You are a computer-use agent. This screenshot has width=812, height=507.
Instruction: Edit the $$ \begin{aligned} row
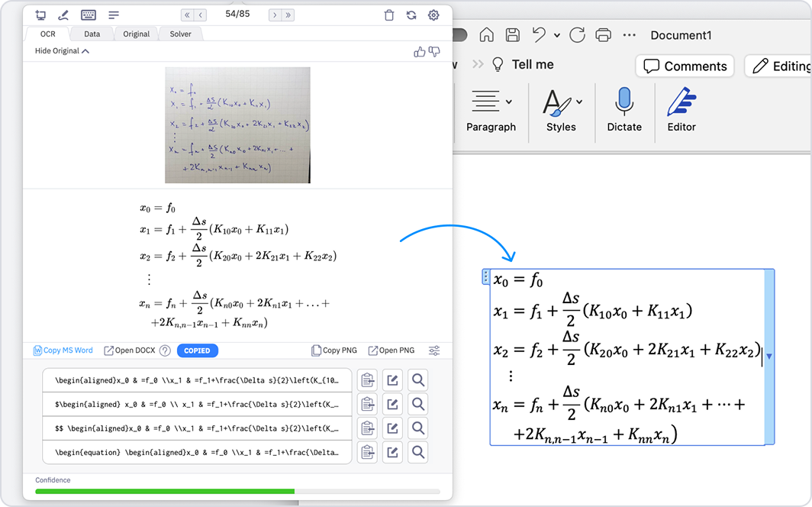pyautogui.click(x=392, y=428)
